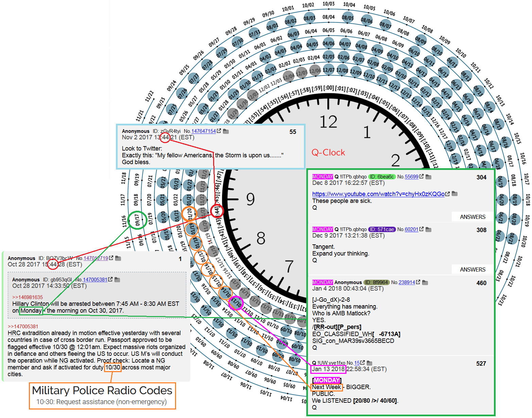Screen dimensions: 532x418
Task: Click clock face number 9
Action: click(251, 199)
